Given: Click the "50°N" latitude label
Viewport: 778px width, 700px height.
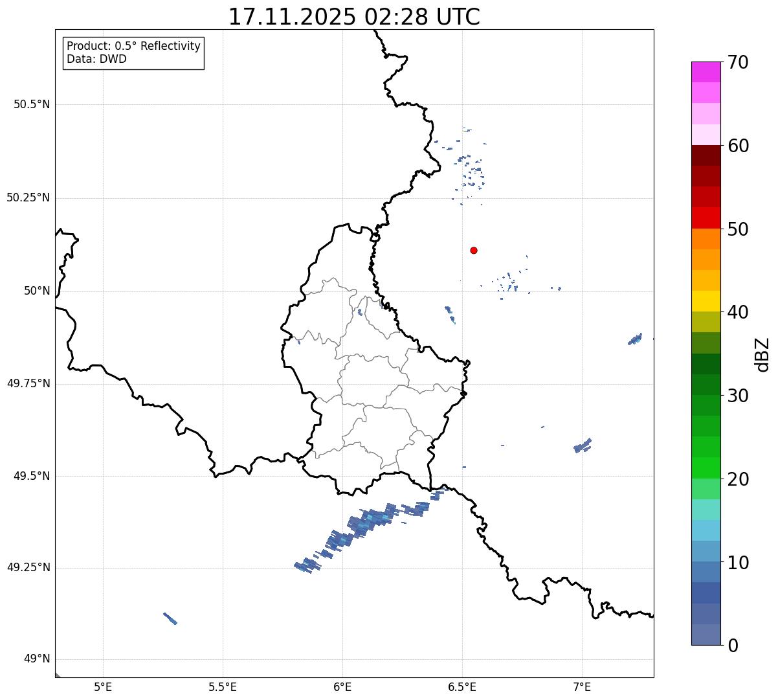Looking at the screenshot, I should tap(37, 291).
